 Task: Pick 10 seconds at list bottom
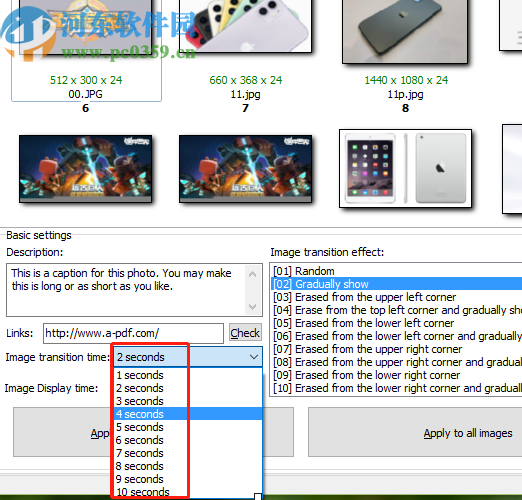click(188, 492)
